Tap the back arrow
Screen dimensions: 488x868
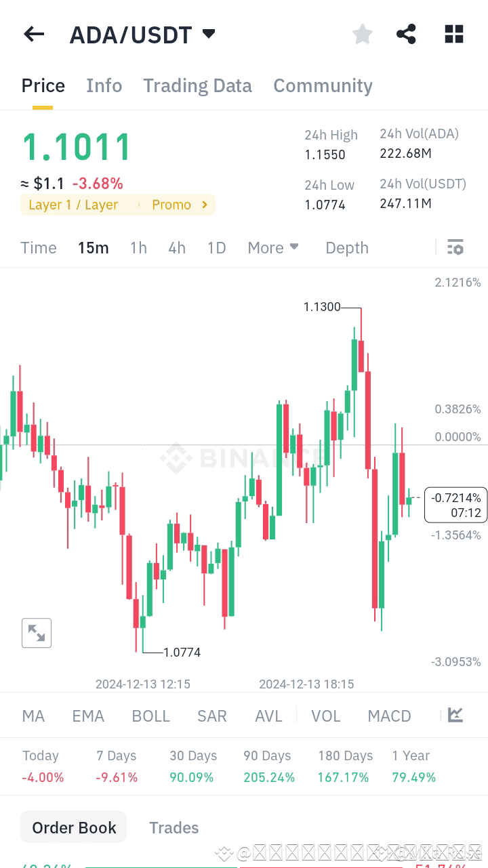[33, 34]
